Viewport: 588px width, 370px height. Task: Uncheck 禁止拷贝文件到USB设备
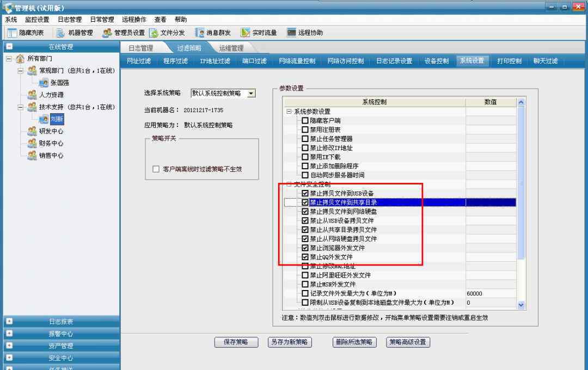pos(305,193)
